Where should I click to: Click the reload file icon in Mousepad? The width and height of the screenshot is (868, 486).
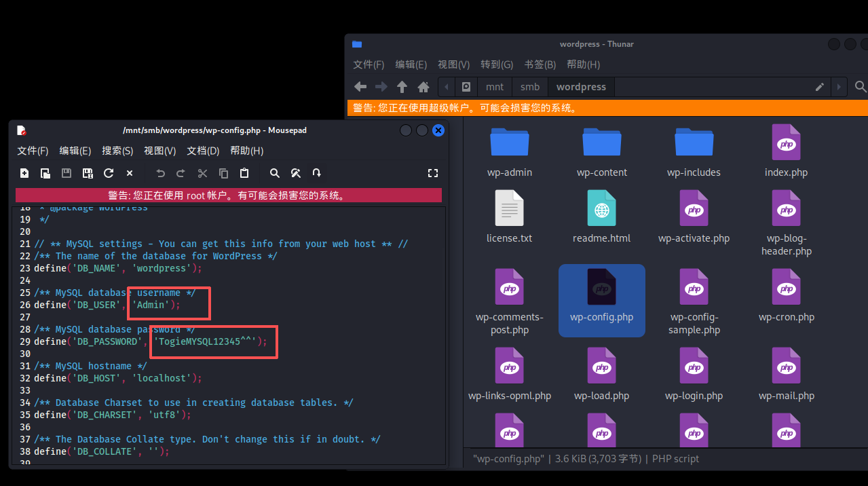click(109, 173)
